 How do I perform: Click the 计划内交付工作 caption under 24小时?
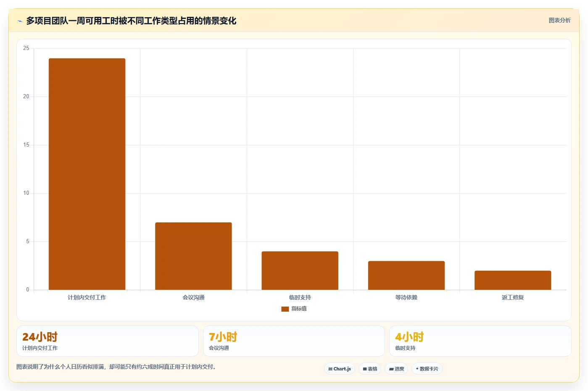[x=40, y=348]
